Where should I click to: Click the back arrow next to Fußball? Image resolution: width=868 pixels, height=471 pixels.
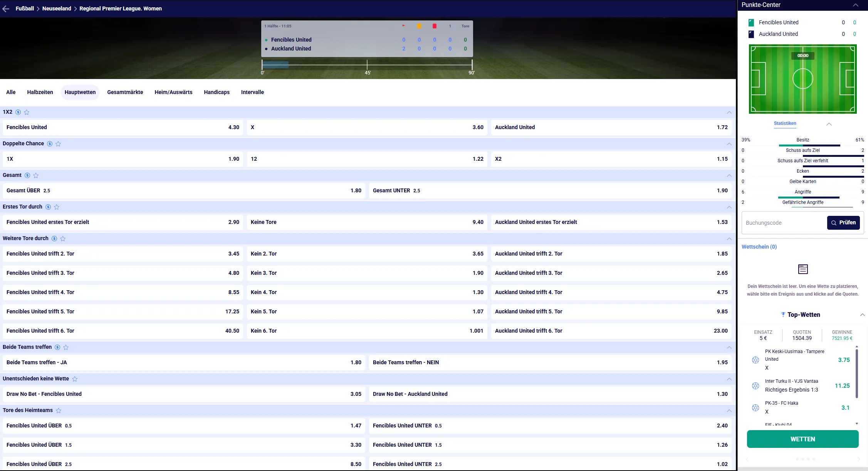6,8
